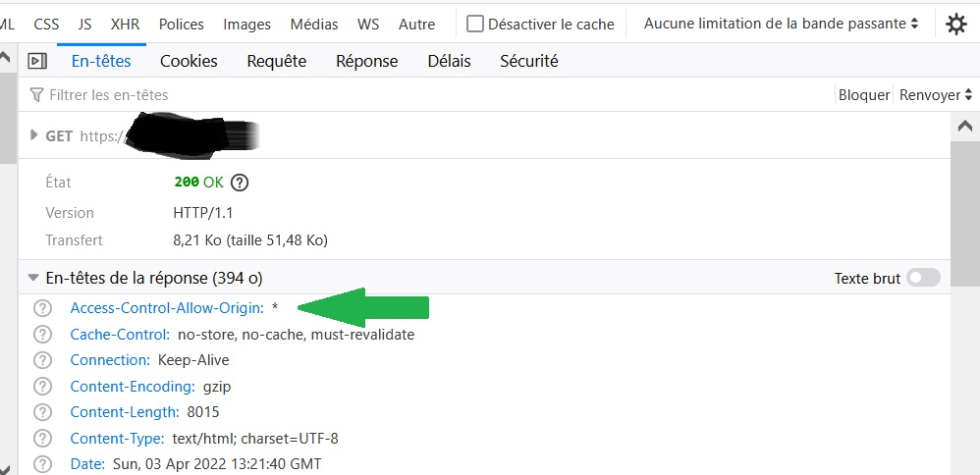This screenshot has width=980, height=475.
Task: Filter requests by XHR type
Action: click(125, 25)
